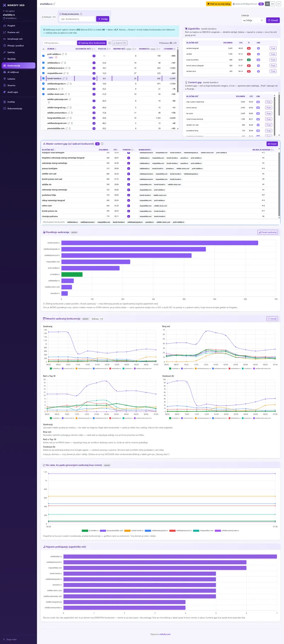Open Praćene reči in sidebar

18,32
